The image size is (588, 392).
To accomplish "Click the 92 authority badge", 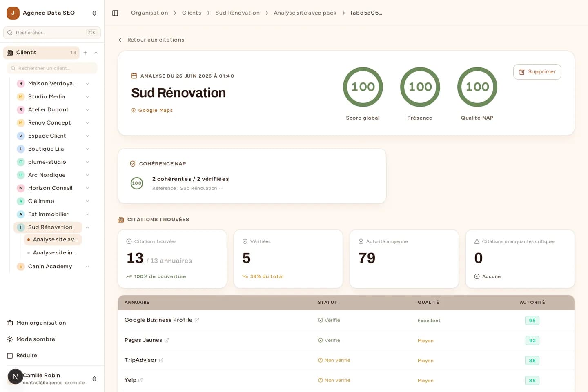I will [532, 341].
